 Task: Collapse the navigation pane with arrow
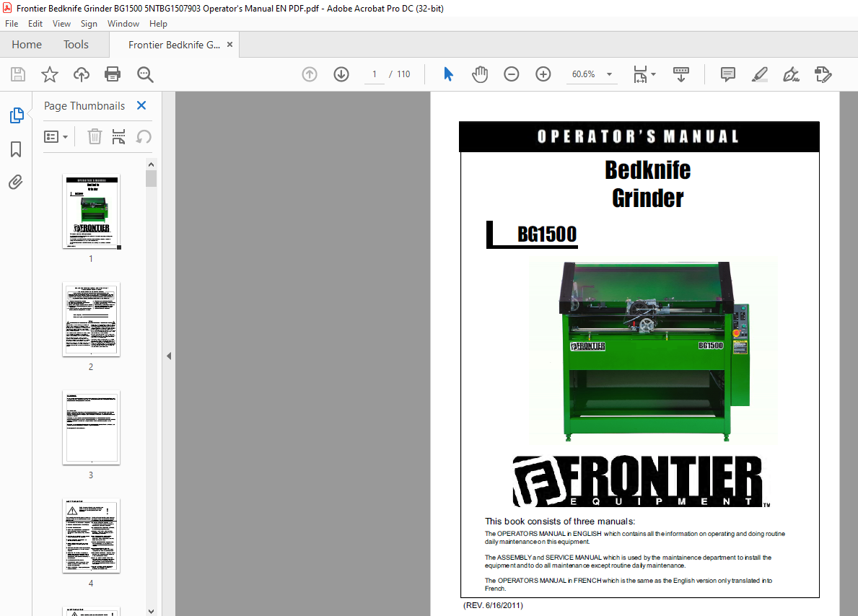point(169,356)
